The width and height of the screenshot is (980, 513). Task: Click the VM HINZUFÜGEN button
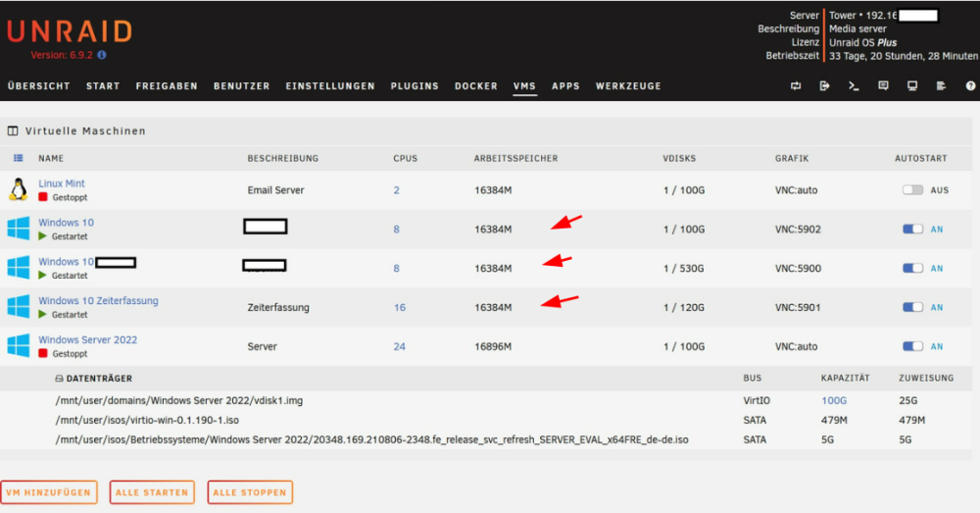pos(49,492)
